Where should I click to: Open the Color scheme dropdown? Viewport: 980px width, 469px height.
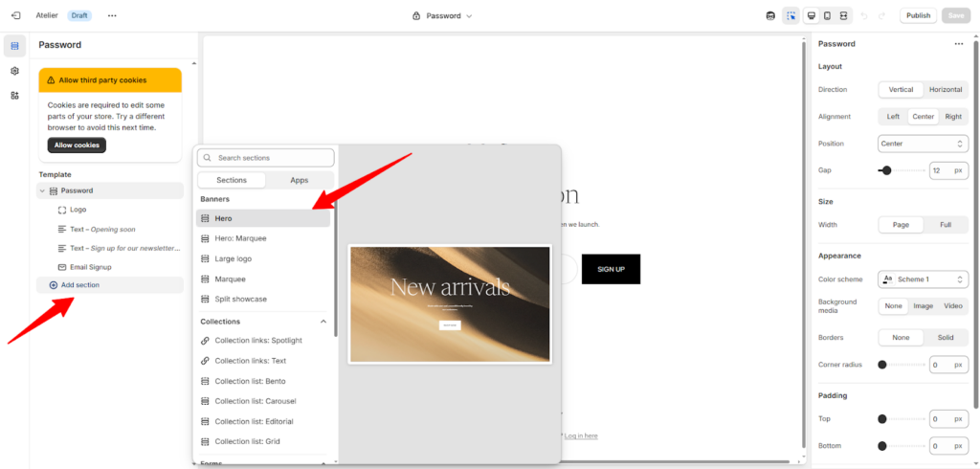tap(923, 279)
